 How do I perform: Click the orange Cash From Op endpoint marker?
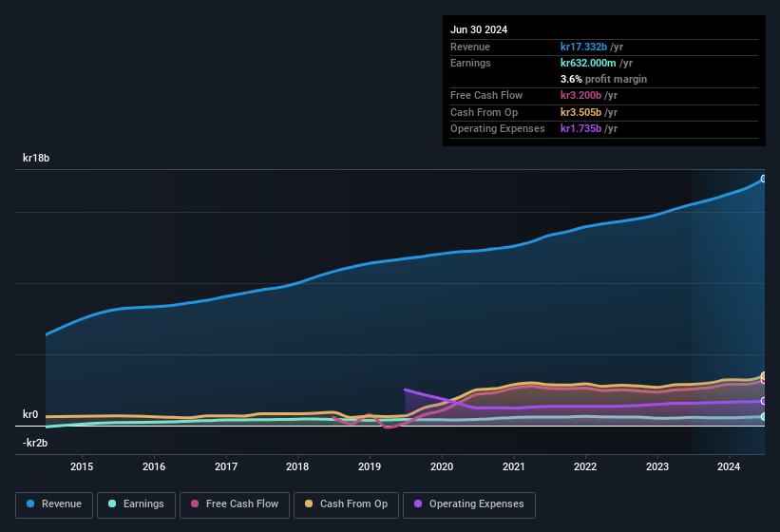click(764, 375)
